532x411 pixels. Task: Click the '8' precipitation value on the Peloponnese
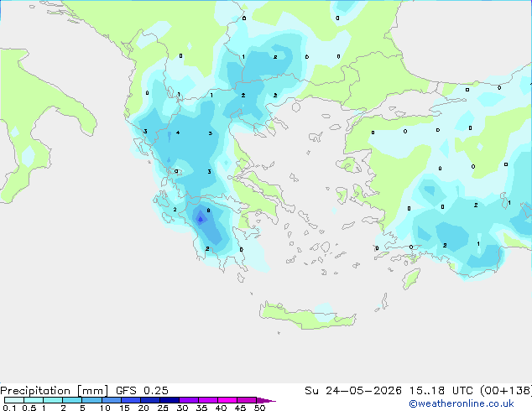coord(208,211)
